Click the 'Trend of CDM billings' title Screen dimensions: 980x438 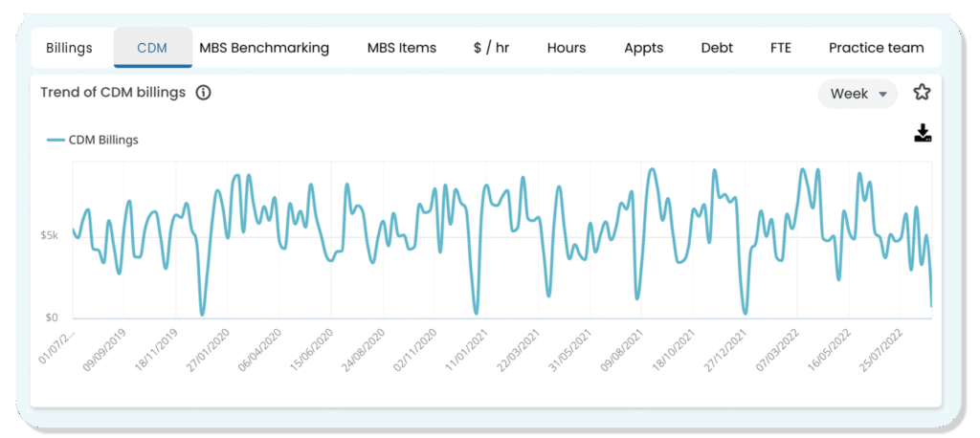pyautogui.click(x=113, y=93)
